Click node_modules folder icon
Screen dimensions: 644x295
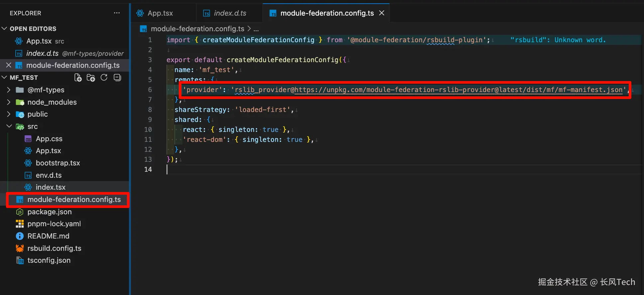click(20, 102)
